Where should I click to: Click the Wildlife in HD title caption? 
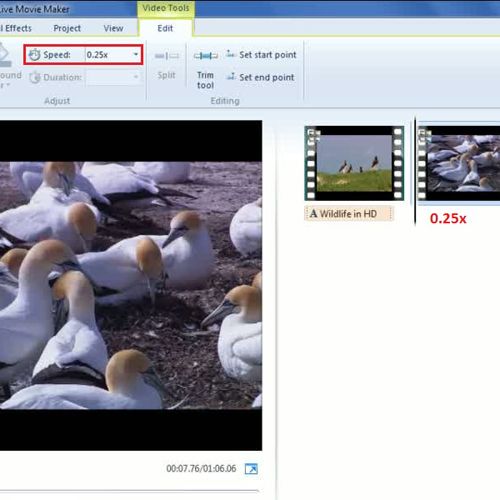pos(349,214)
